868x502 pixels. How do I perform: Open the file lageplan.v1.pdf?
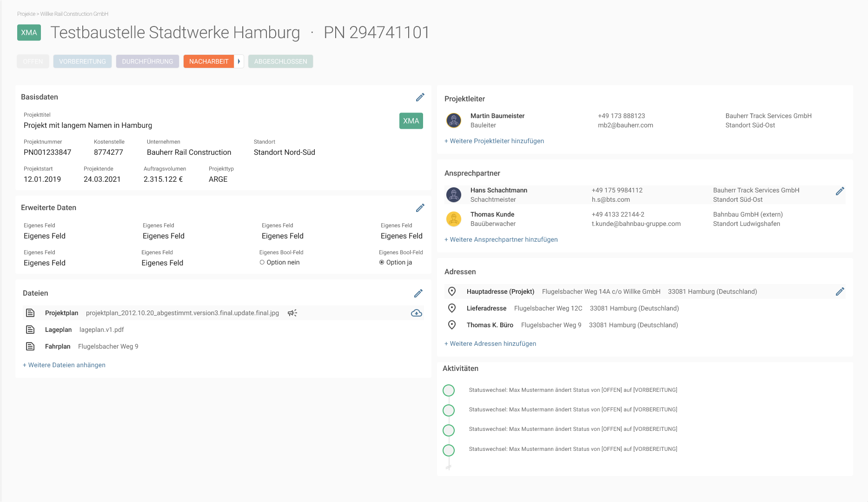point(102,330)
